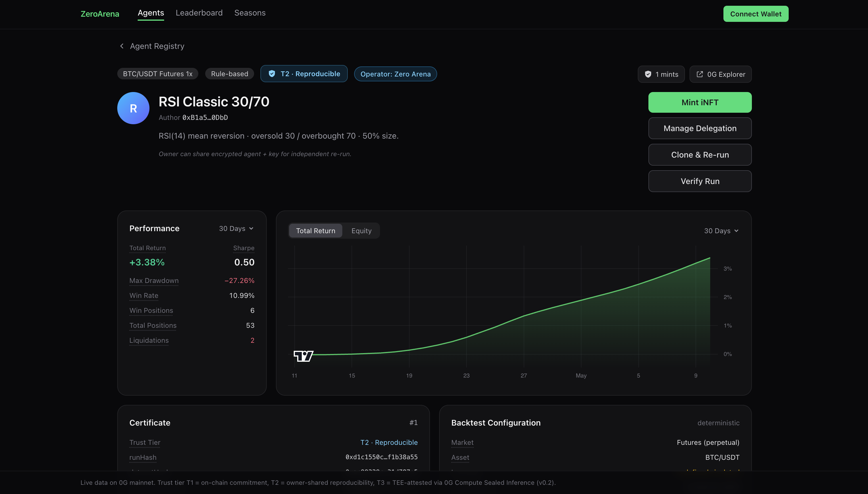This screenshot has width=868, height=494.
Task: Click the RSI Classic 30/70 title
Action: [214, 102]
